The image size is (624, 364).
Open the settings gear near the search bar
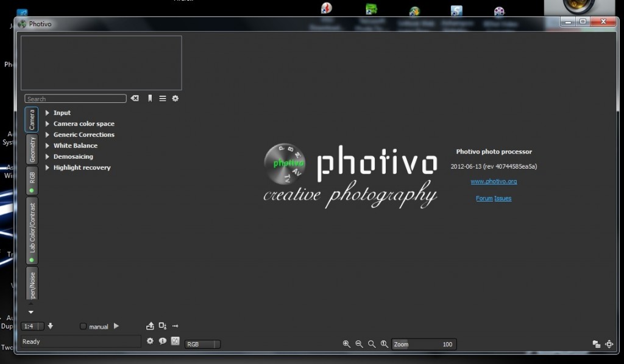pyautogui.click(x=175, y=98)
